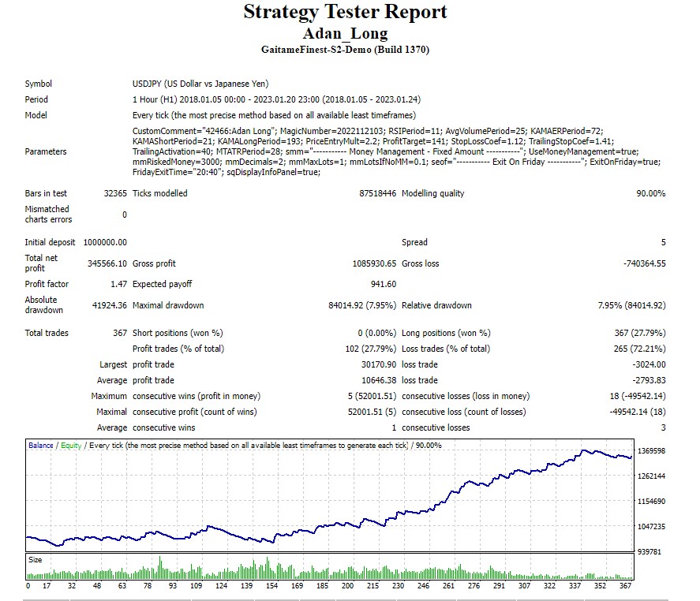The width and height of the screenshot is (700, 601).
Task: Click the 200 tick on chart x-axis
Action: [347, 586]
